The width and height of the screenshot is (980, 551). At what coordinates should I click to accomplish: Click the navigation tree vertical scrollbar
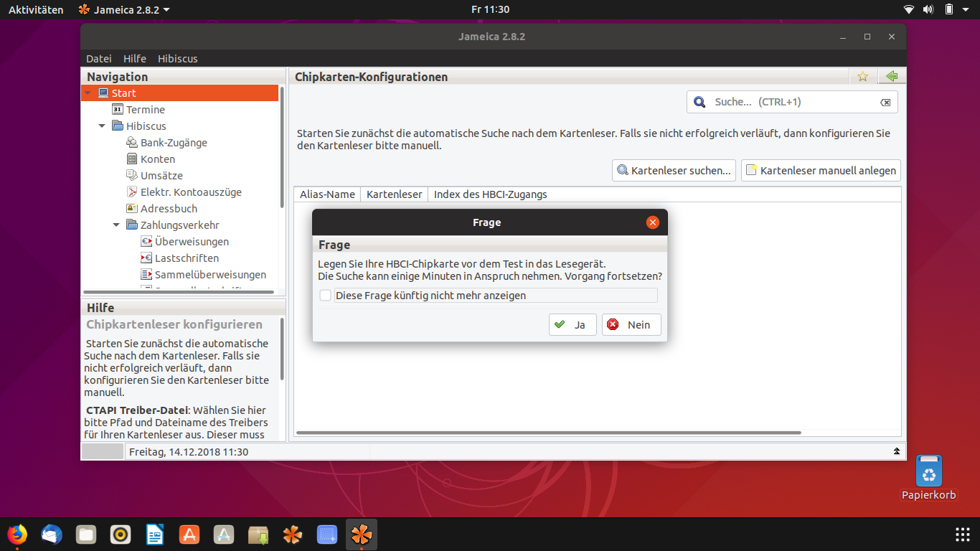(282, 147)
